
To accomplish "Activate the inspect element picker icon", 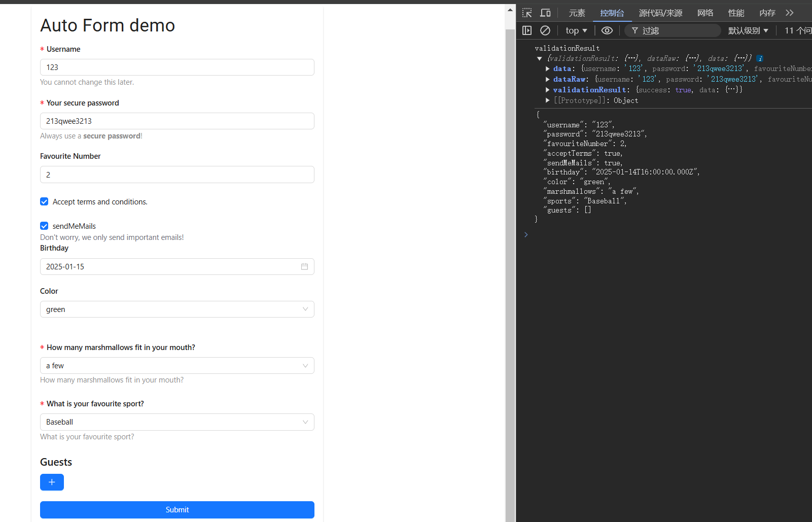I will click(x=527, y=13).
